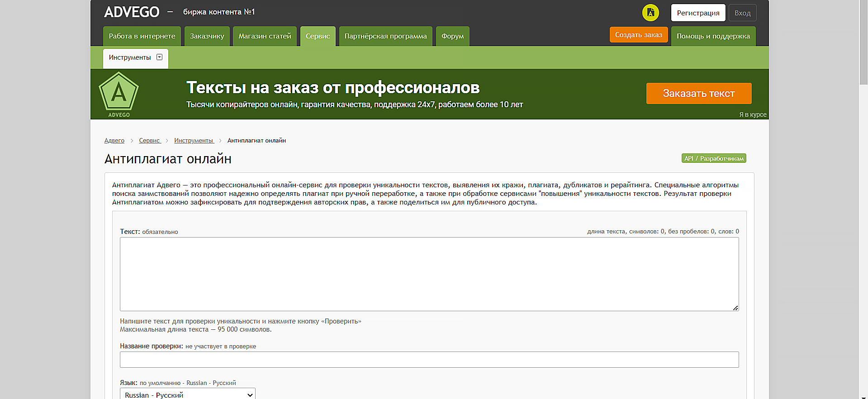
Task: Select the Сервис tab
Action: (x=318, y=36)
